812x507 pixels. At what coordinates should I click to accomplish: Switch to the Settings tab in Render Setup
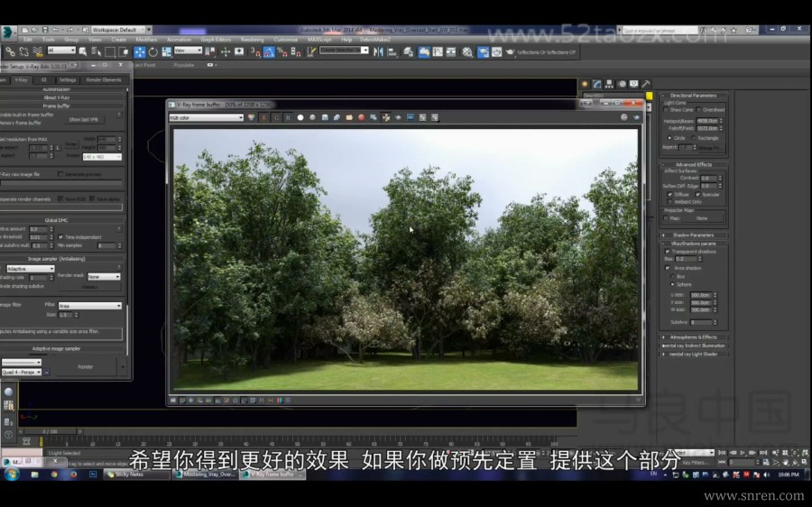68,79
